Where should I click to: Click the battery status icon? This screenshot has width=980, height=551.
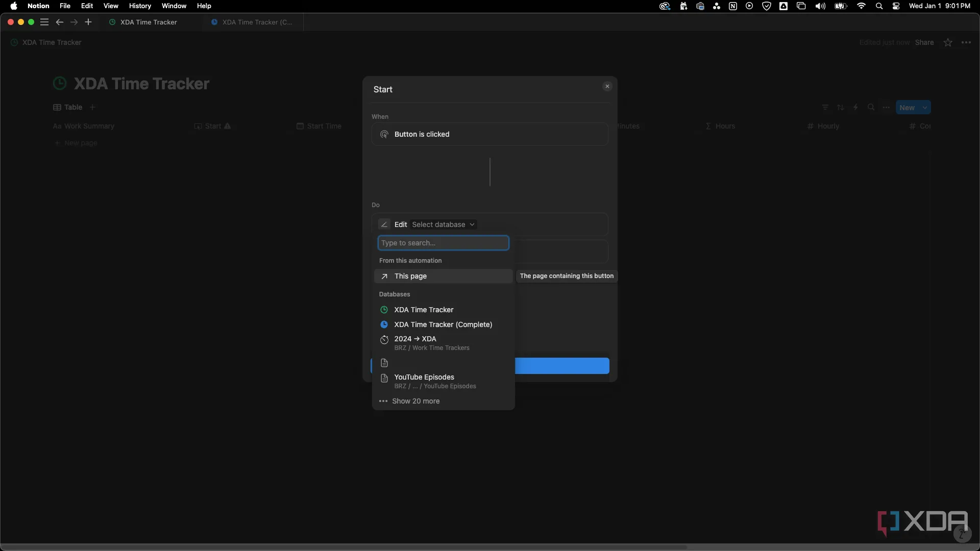click(x=841, y=6)
